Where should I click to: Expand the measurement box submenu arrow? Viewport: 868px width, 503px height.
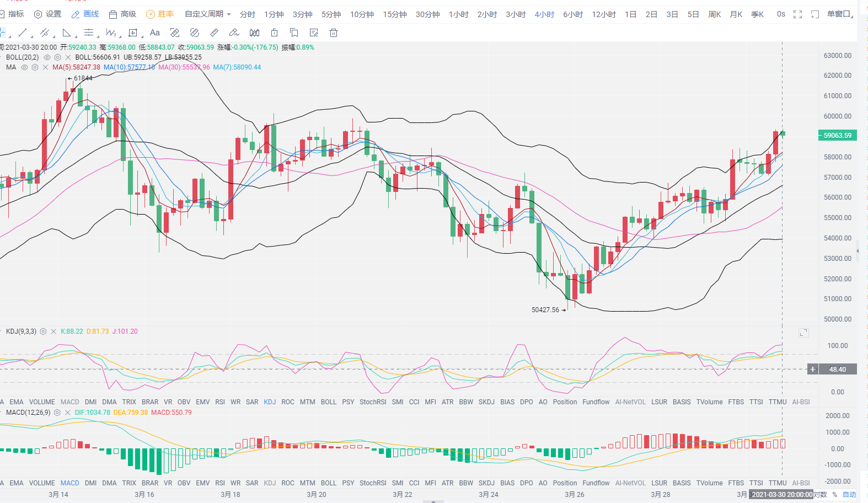(141, 36)
